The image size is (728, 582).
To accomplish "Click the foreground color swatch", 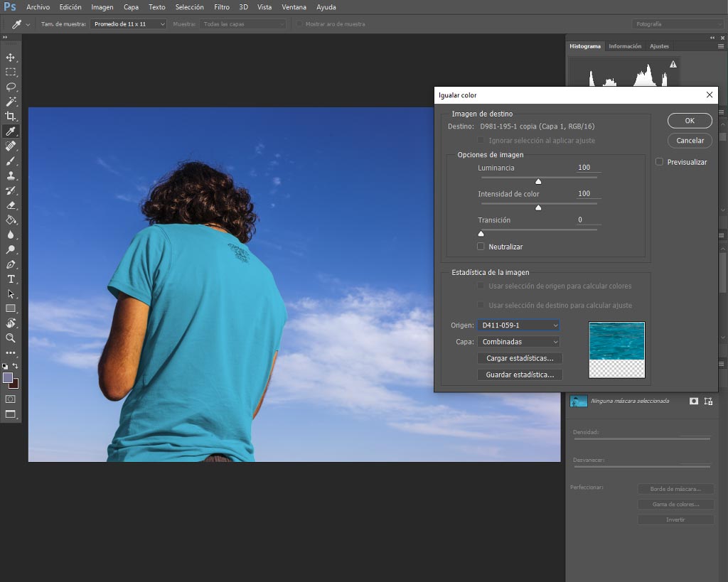I will 7,378.
